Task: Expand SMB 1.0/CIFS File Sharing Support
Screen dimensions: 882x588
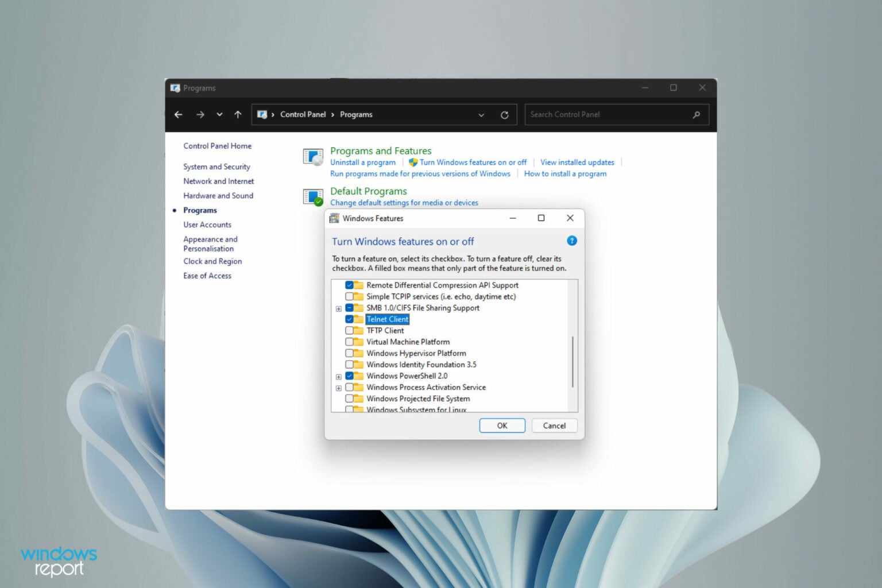Action: 338,308
